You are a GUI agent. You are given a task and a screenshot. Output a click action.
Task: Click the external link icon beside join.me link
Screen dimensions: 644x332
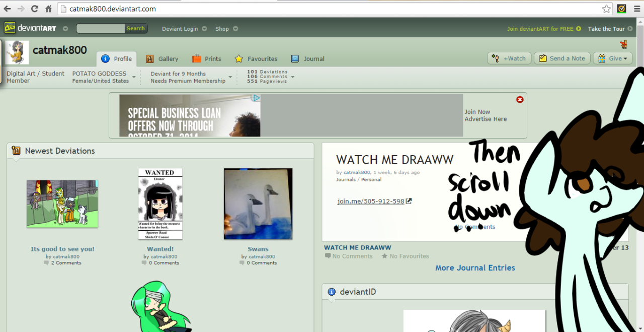[x=409, y=201]
